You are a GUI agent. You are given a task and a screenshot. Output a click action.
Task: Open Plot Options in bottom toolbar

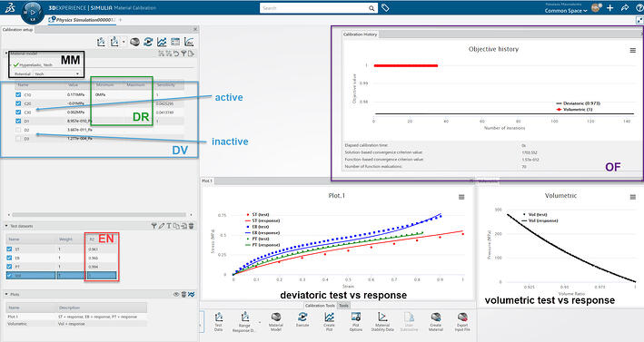tap(356, 321)
